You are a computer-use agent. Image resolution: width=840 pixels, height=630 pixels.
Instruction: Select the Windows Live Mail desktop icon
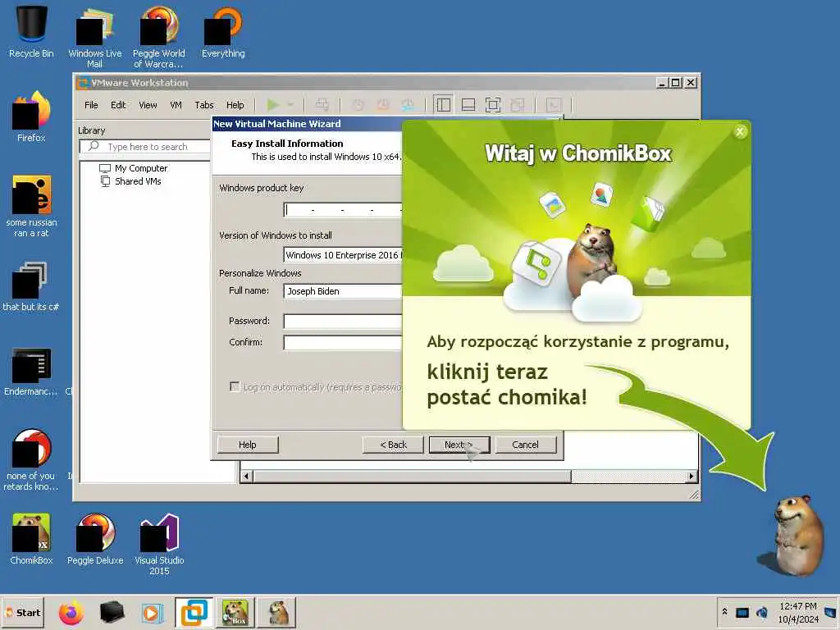95,36
